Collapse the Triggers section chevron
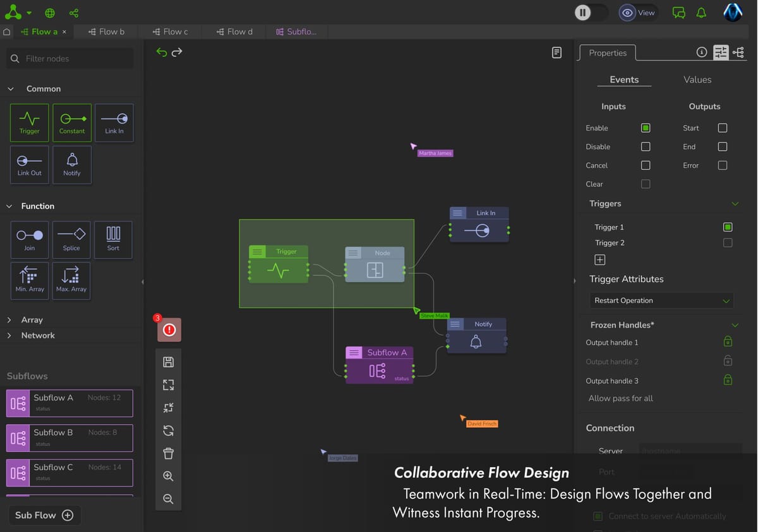758x532 pixels. click(x=735, y=204)
